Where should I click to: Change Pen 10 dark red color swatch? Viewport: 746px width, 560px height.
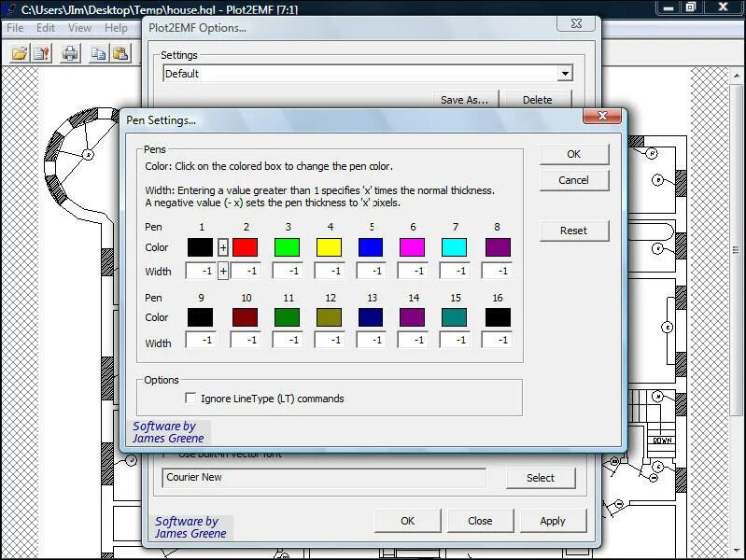click(x=245, y=317)
